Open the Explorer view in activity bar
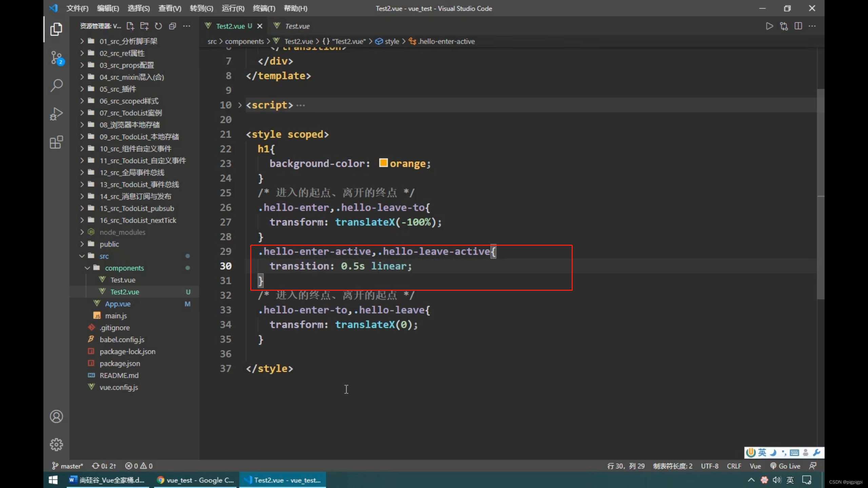Screen dimensions: 868x488 (x=56, y=29)
